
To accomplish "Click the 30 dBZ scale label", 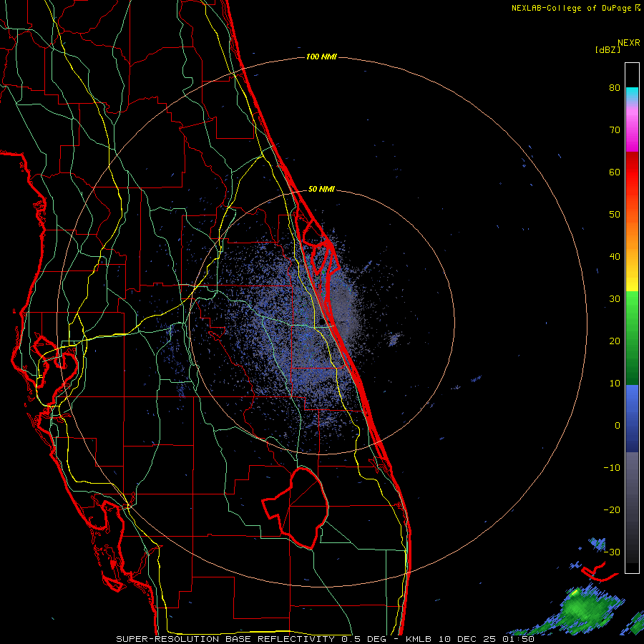I will 615,299.
